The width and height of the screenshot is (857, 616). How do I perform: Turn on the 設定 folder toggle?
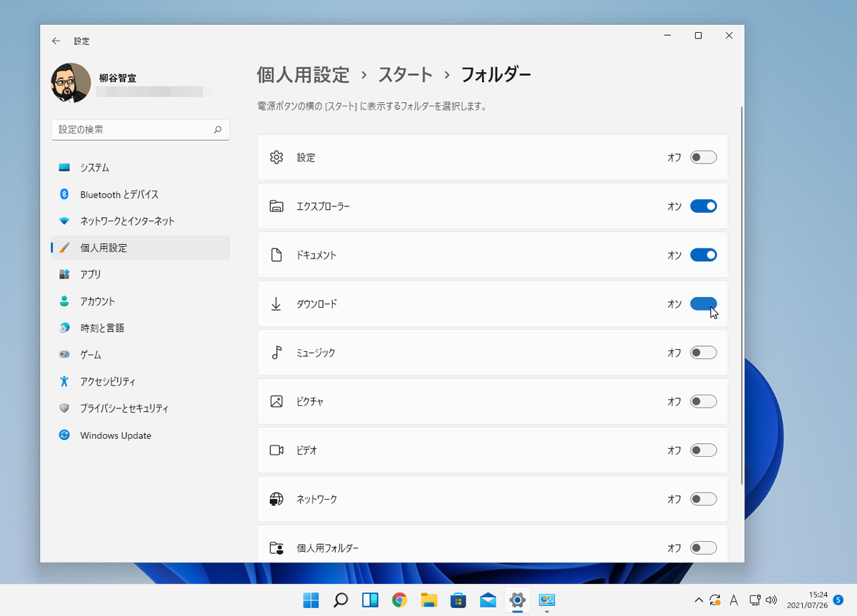click(703, 158)
